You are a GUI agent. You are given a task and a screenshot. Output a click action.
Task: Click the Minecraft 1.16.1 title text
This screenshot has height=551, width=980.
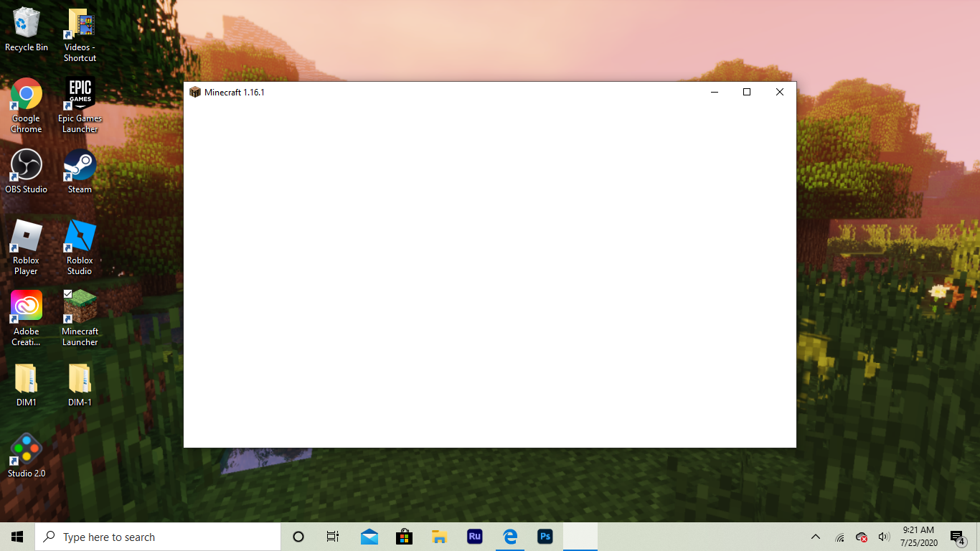pyautogui.click(x=235, y=93)
